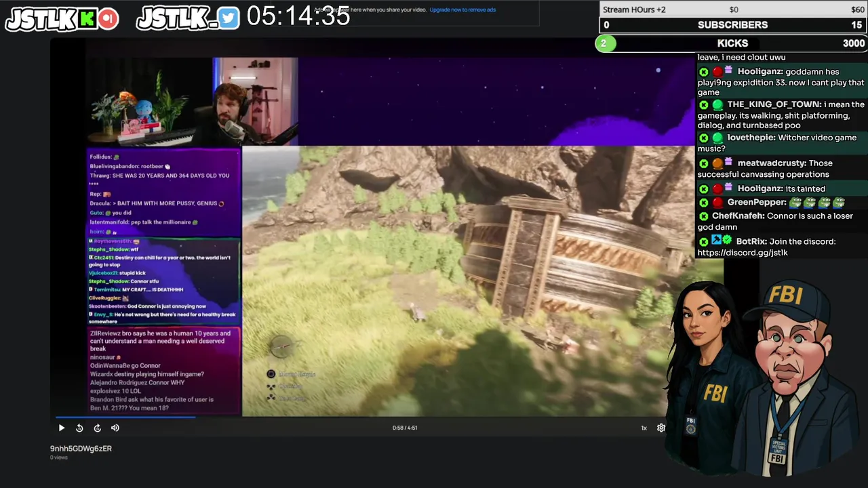The image size is (868, 488).
Task: Click the 3000 kicks target value
Action: click(x=854, y=43)
